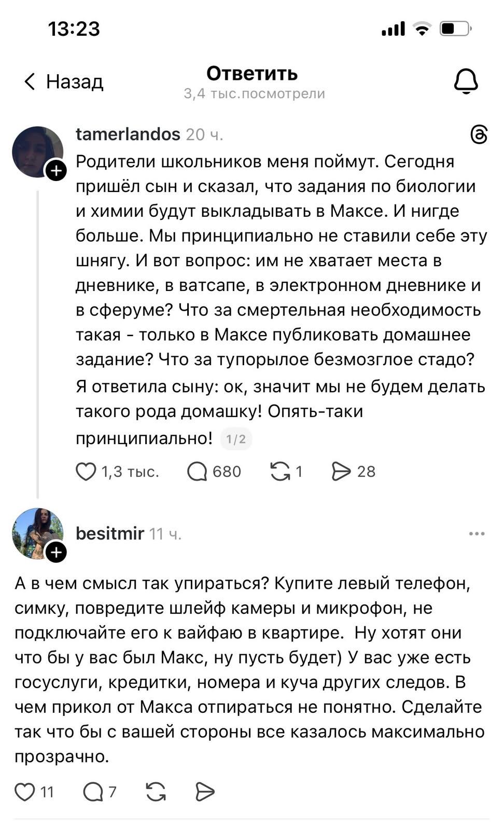
Task: Open comments on tamerlandos post
Action: click(x=197, y=472)
